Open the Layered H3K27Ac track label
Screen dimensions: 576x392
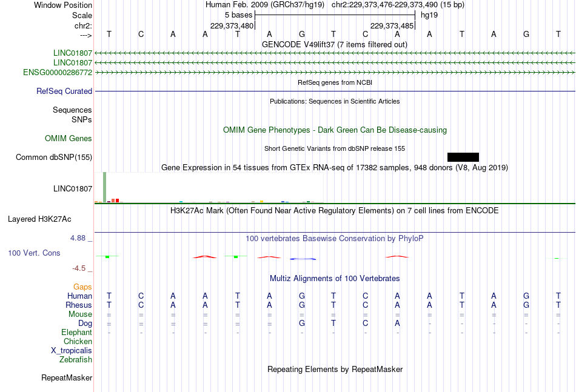tap(39, 219)
